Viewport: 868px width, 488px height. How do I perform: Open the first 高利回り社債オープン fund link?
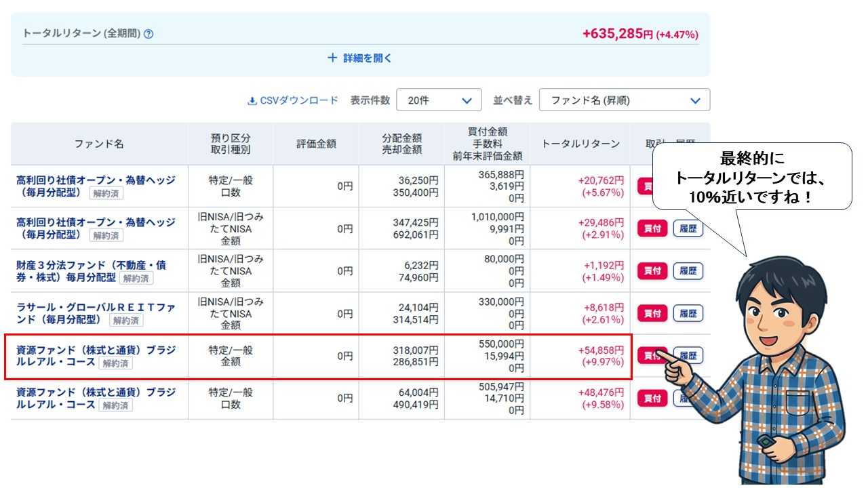tap(96, 180)
